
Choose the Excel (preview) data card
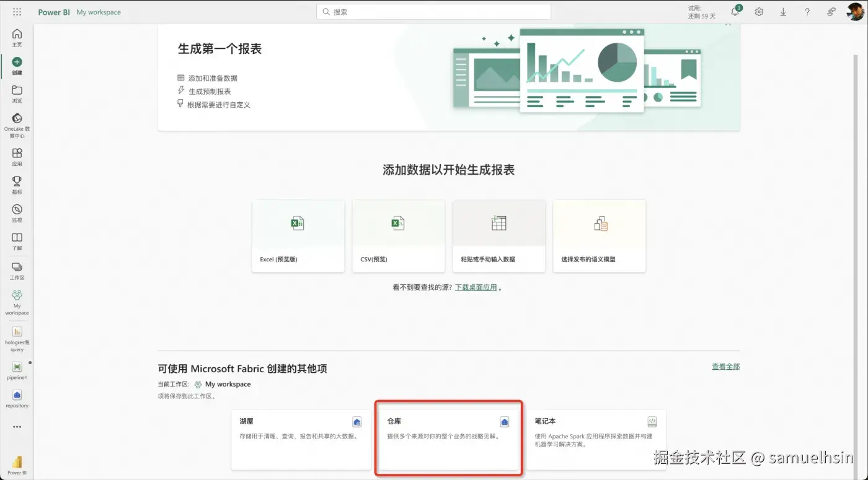coord(298,236)
